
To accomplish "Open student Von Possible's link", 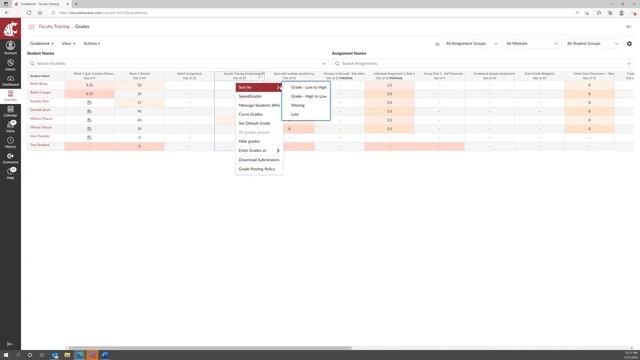I will [x=40, y=136].
